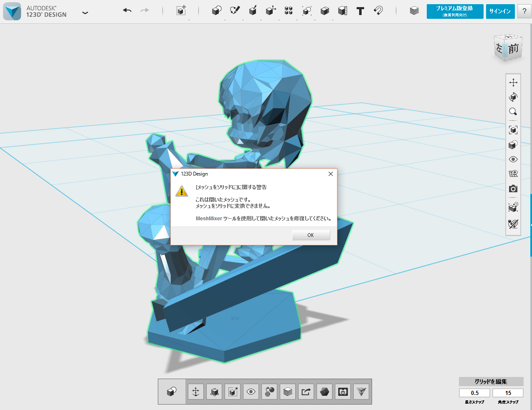Toggle the snap magnet box option in navigation bar
Viewport: 532px width, 410px height.
(x=513, y=207)
